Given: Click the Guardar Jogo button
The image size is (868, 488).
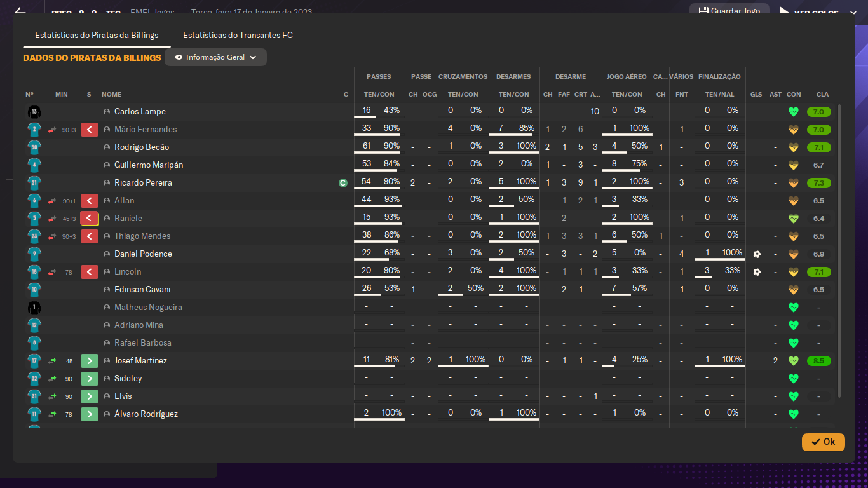Looking at the screenshot, I should click(x=729, y=11).
